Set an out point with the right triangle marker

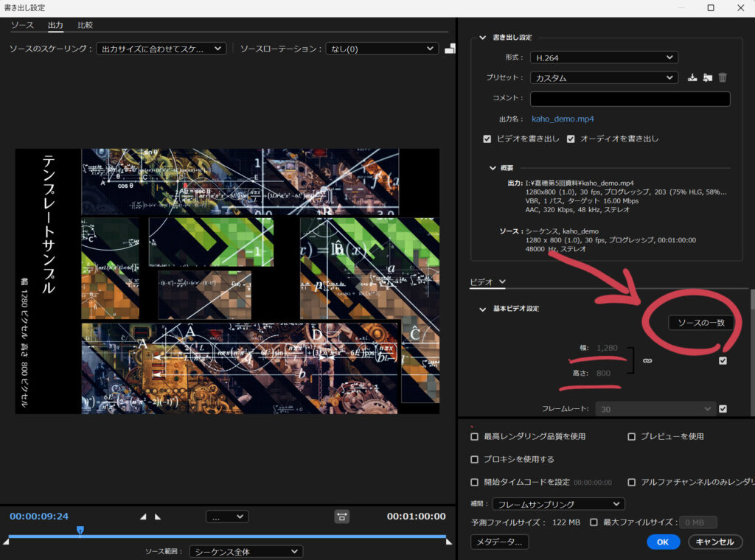tap(157, 517)
